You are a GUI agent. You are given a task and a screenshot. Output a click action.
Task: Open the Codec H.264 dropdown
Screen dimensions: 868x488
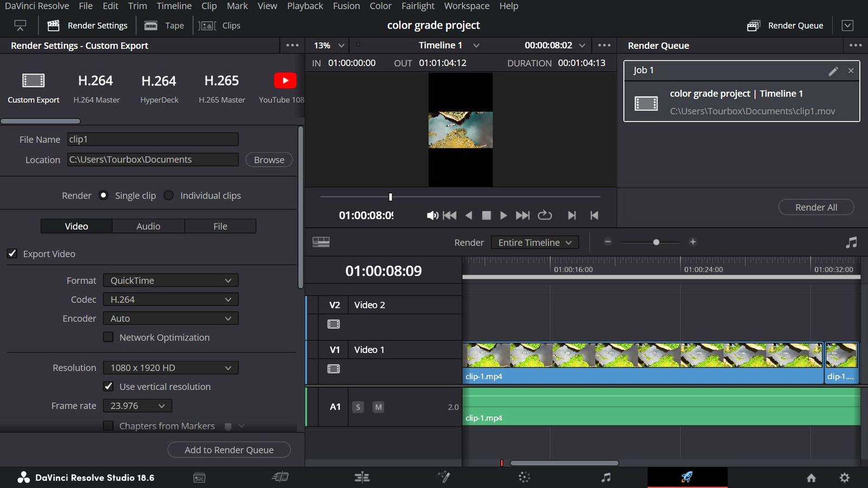click(170, 299)
